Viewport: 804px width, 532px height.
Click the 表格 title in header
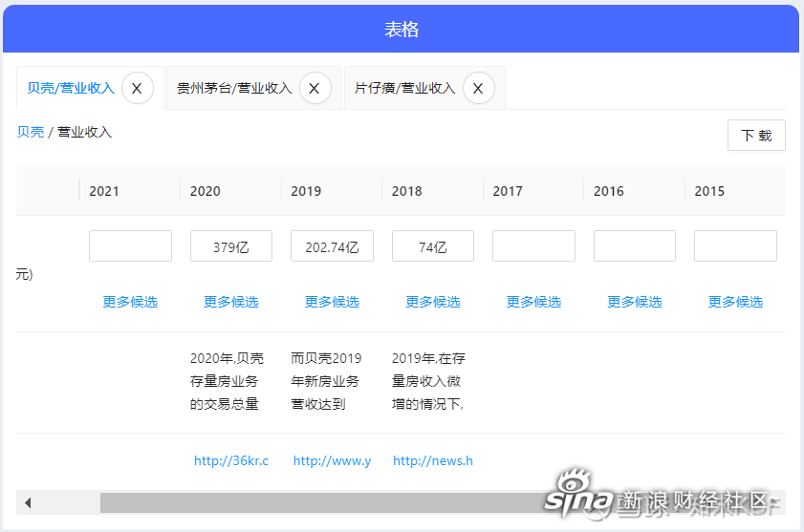tap(402, 30)
